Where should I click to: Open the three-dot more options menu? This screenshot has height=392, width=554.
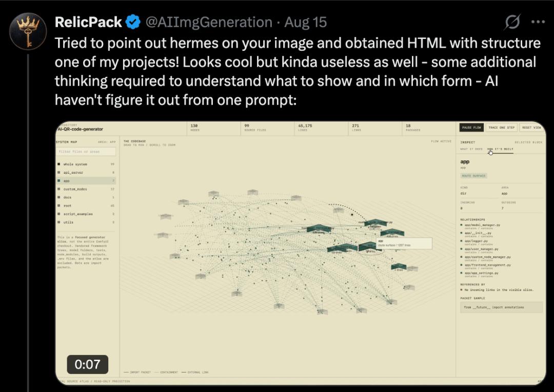coord(538,22)
